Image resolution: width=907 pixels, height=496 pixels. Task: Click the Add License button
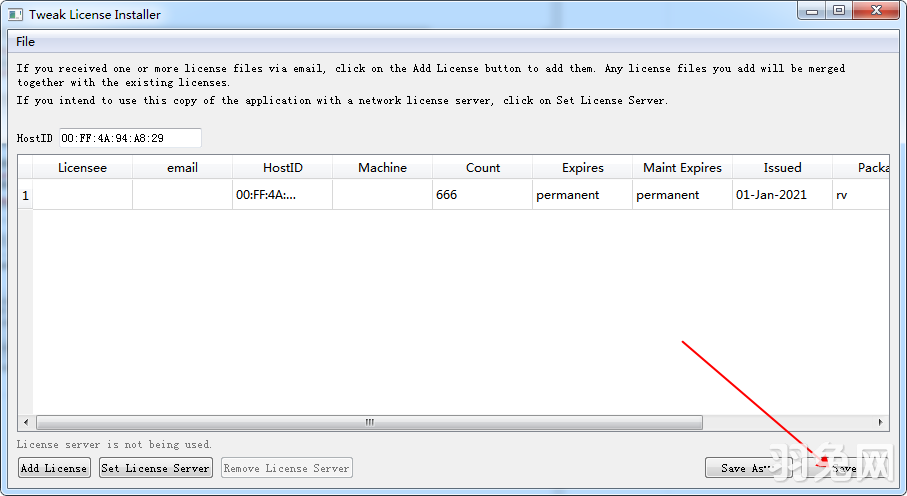[54, 468]
